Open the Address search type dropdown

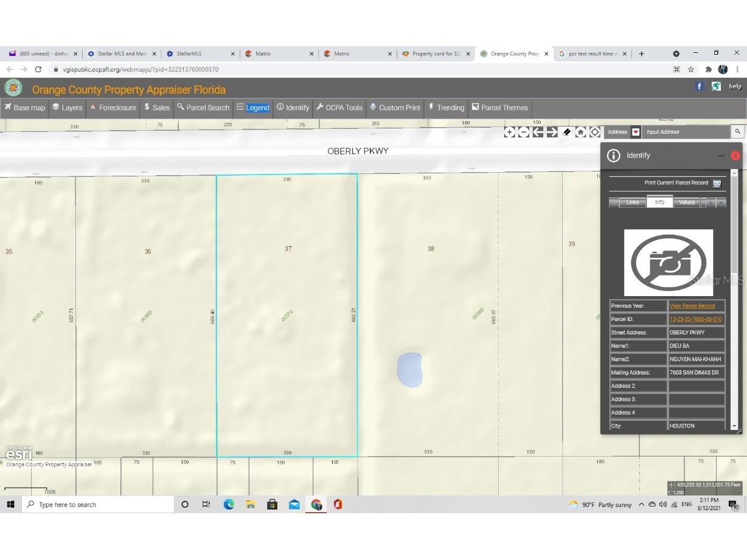(636, 132)
